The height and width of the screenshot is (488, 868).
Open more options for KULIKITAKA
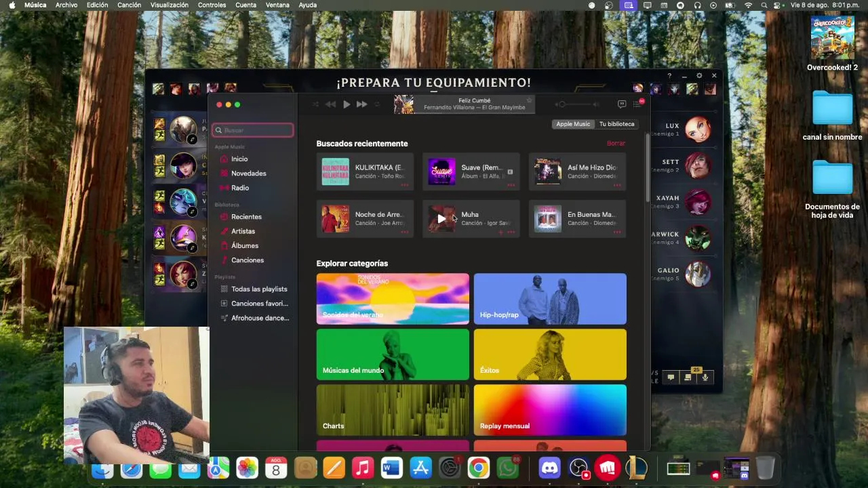pyautogui.click(x=405, y=185)
